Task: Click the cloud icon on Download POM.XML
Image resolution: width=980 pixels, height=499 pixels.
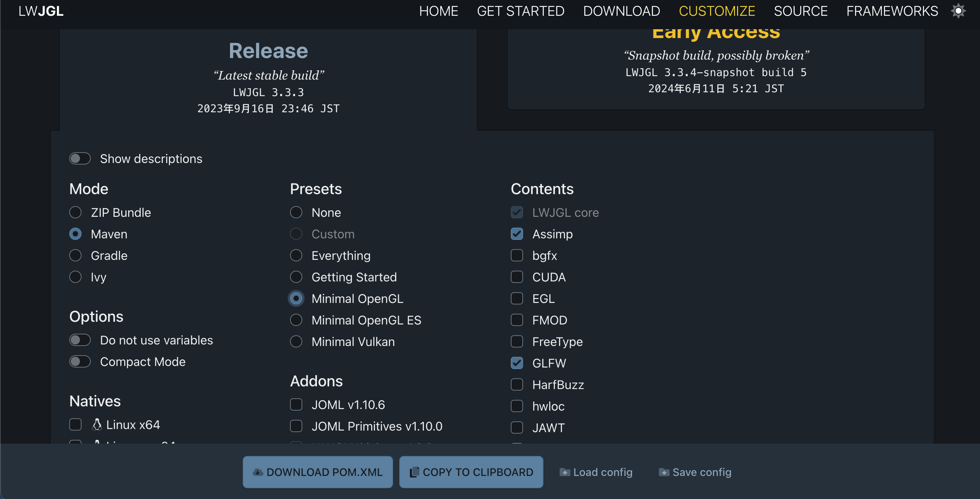Action: coord(258,472)
